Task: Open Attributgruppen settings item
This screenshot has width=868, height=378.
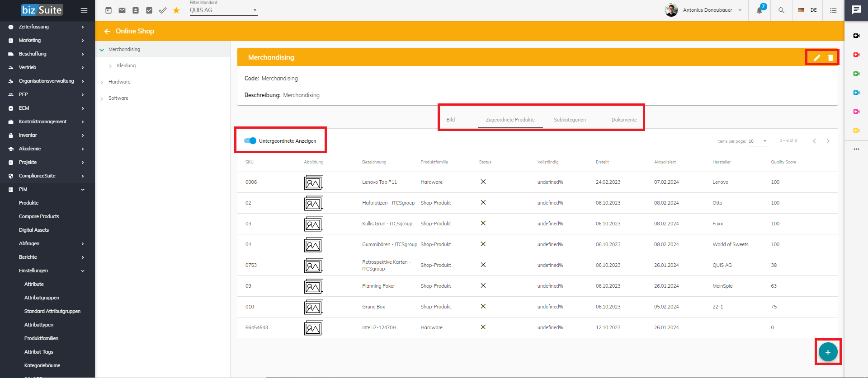Action: 42,298
